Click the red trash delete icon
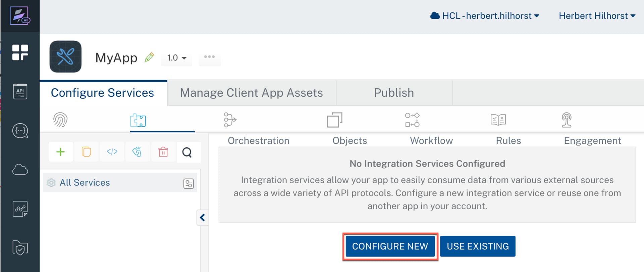 (x=163, y=152)
